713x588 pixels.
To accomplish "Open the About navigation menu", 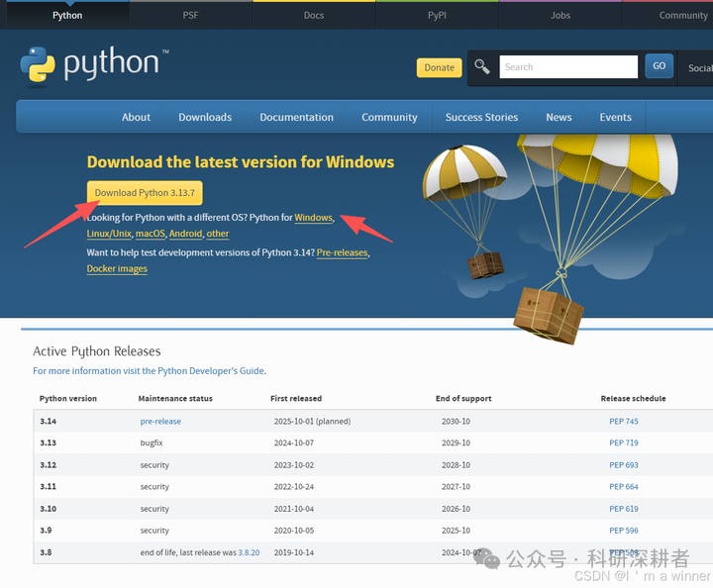I will pyautogui.click(x=136, y=117).
